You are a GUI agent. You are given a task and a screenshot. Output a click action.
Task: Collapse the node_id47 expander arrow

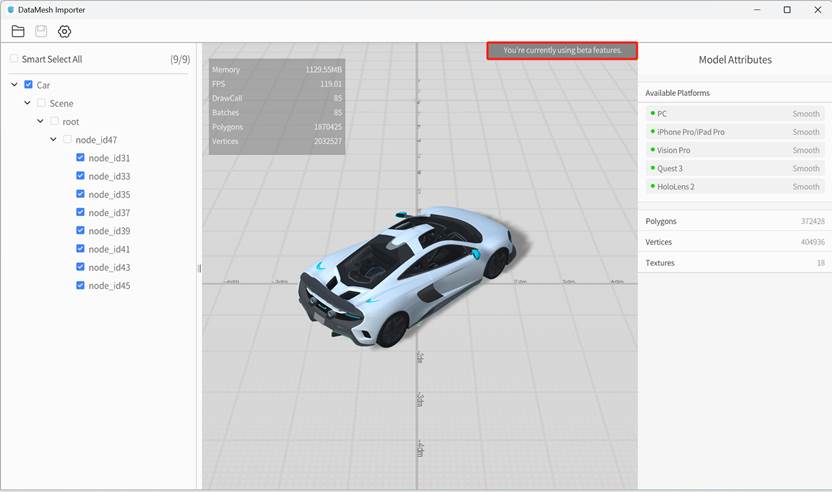54,140
